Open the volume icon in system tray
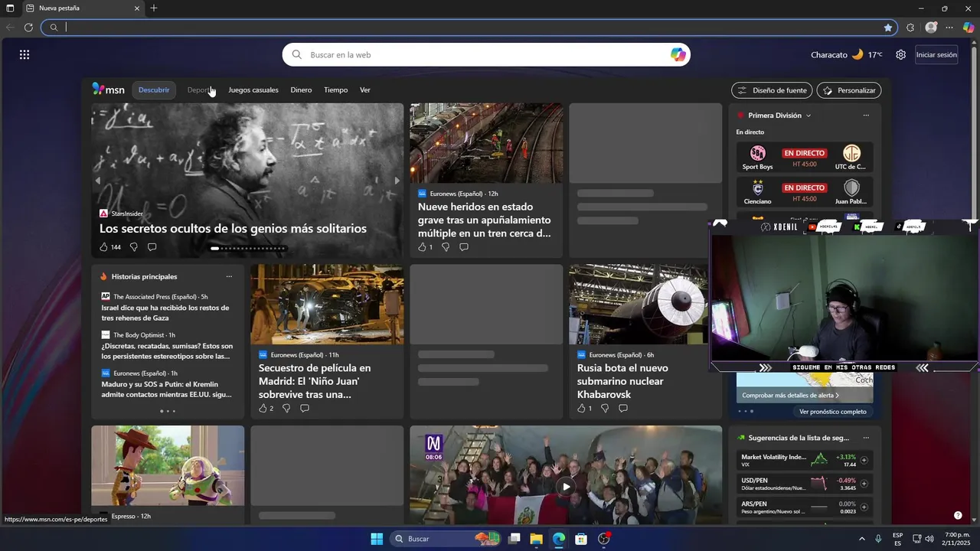 tap(929, 539)
